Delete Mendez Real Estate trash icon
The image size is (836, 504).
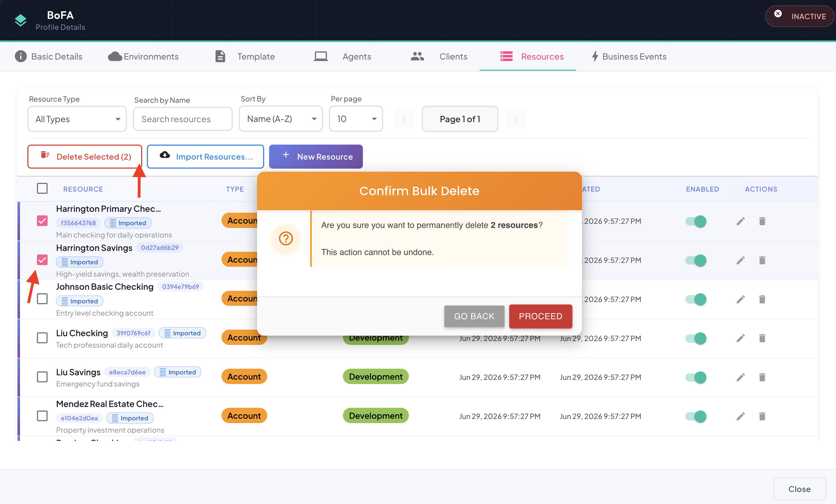pos(762,416)
